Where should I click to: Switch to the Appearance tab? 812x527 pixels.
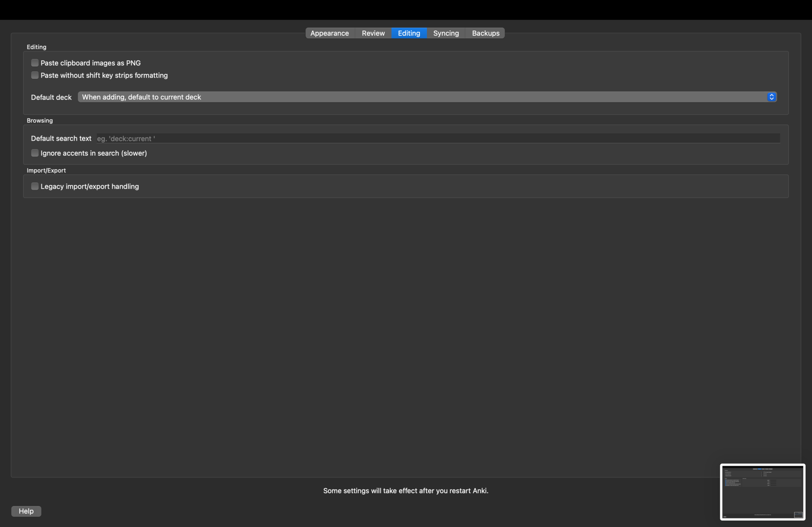pyautogui.click(x=329, y=33)
